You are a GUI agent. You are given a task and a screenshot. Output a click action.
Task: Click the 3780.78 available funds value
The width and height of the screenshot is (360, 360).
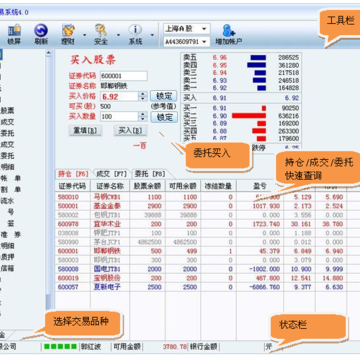[x=175, y=347]
